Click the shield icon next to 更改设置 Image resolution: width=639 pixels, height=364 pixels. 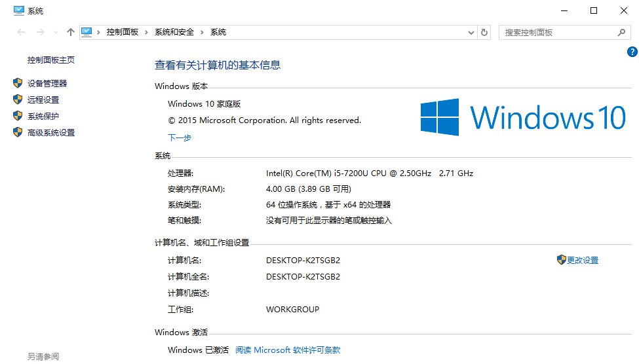point(561,260)
